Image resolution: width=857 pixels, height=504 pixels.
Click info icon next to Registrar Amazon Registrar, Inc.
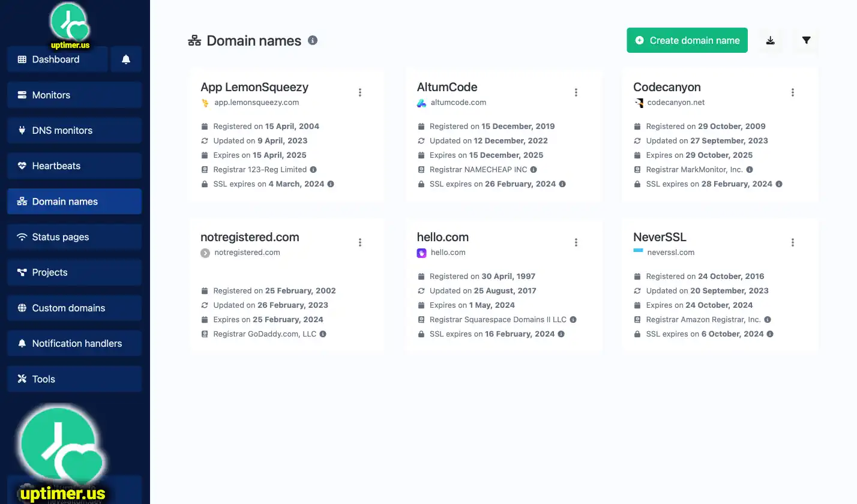coord(768,320)
